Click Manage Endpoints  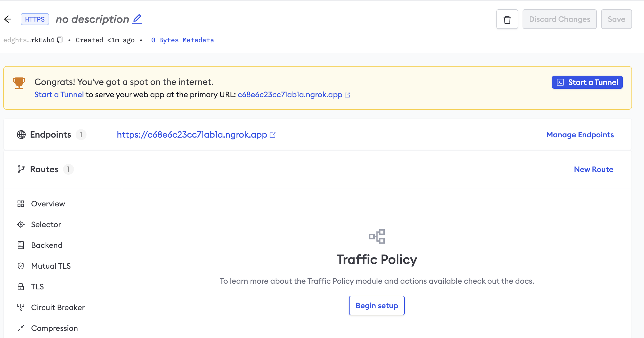pos(580,135)
